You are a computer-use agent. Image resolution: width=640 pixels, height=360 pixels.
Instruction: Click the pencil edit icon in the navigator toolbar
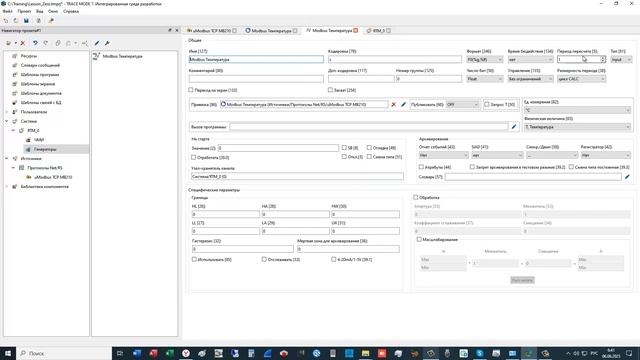97,43
